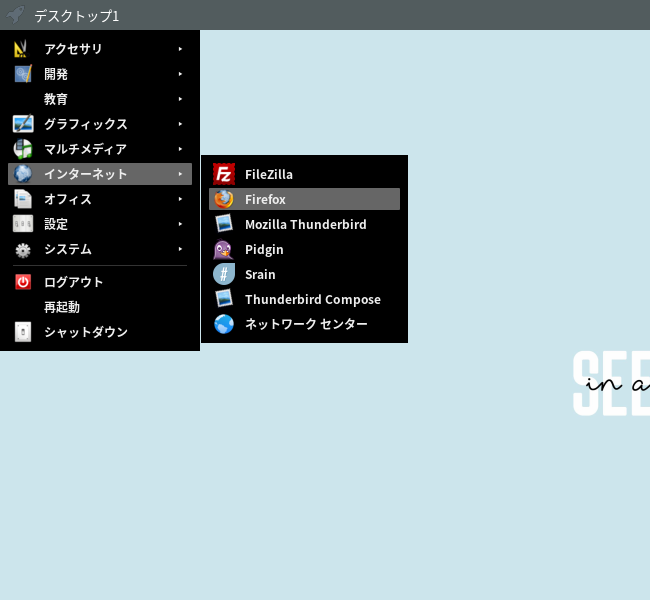Expand submenu arrow next to アクセサリ
650x600 pixels.
180,49
